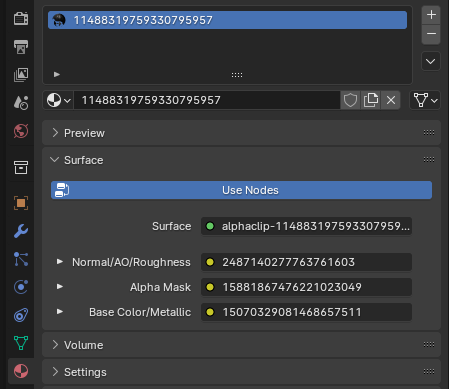Grab the Volume panel drag grip
Viewport: 449px width, 389px height.
click(429, 344)
